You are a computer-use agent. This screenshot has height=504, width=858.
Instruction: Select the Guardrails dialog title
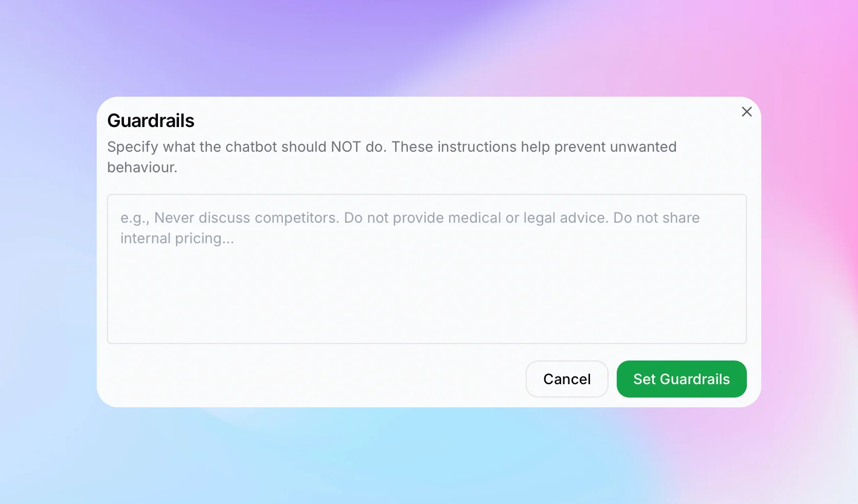(151, 120)
